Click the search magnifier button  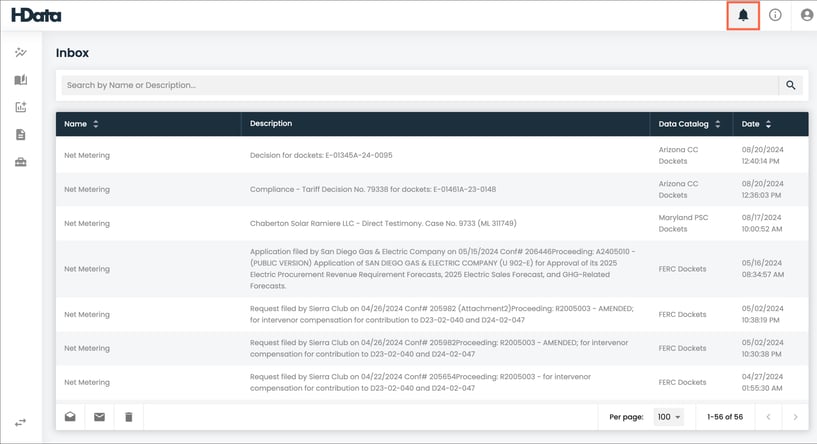(x=790, y=85)
